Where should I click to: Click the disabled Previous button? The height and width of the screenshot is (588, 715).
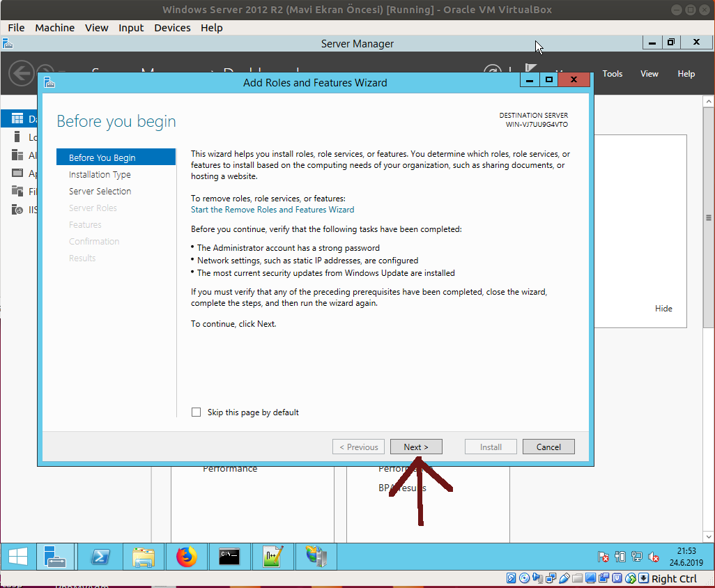358,447
